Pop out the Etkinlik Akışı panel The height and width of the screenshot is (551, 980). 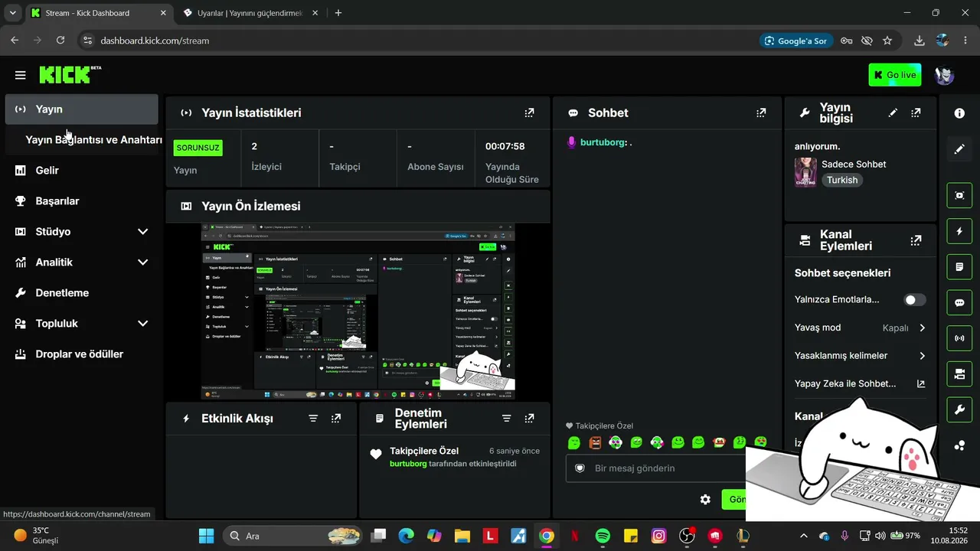336,419
